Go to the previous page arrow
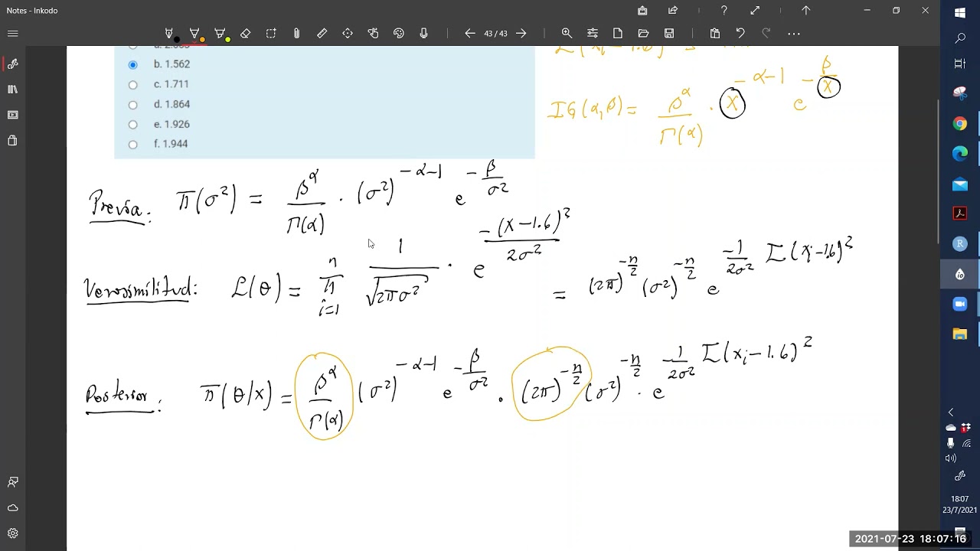980x551 pixels. point(470,34)
